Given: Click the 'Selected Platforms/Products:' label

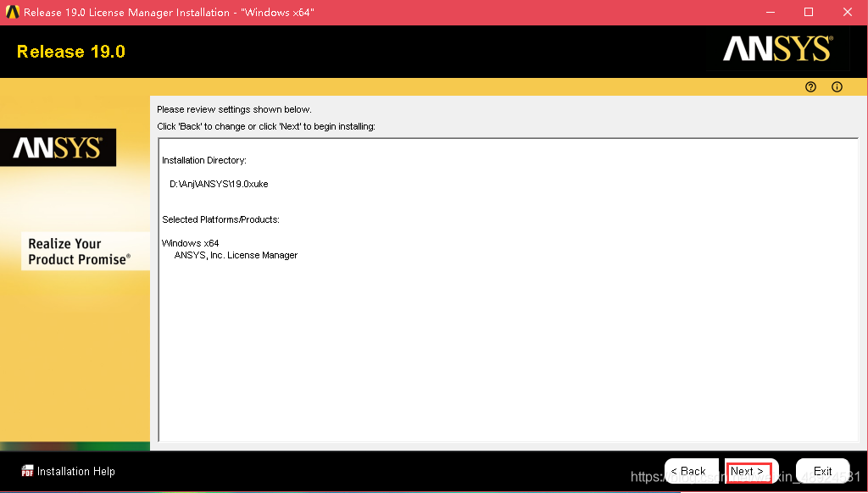Looking at the screenshot, I should [220, 219].
